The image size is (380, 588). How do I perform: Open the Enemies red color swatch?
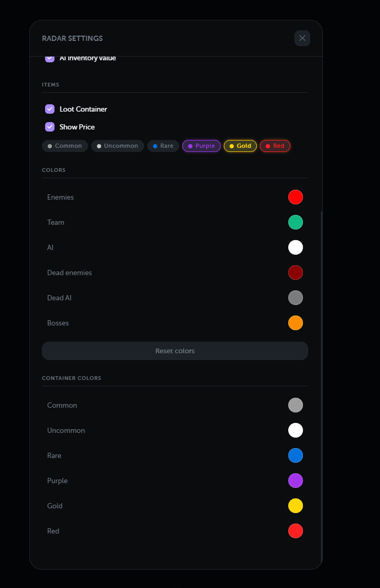(x=296, y=197)
